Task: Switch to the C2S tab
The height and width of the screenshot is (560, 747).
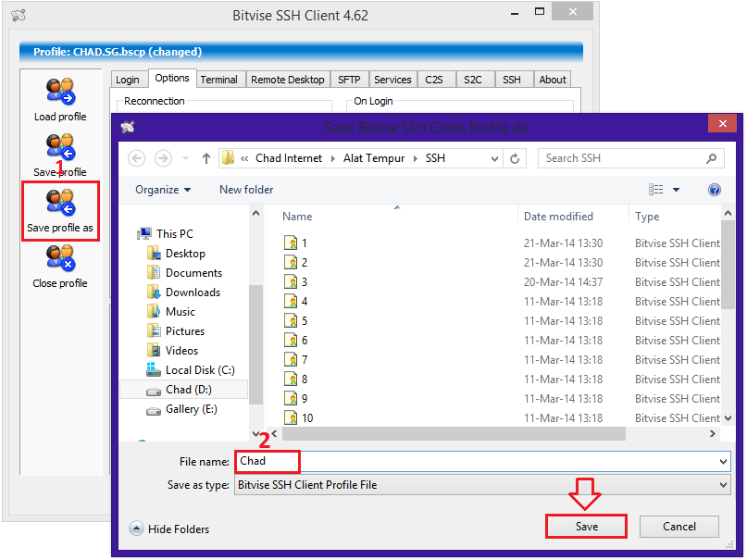Action: coord(434,80)
